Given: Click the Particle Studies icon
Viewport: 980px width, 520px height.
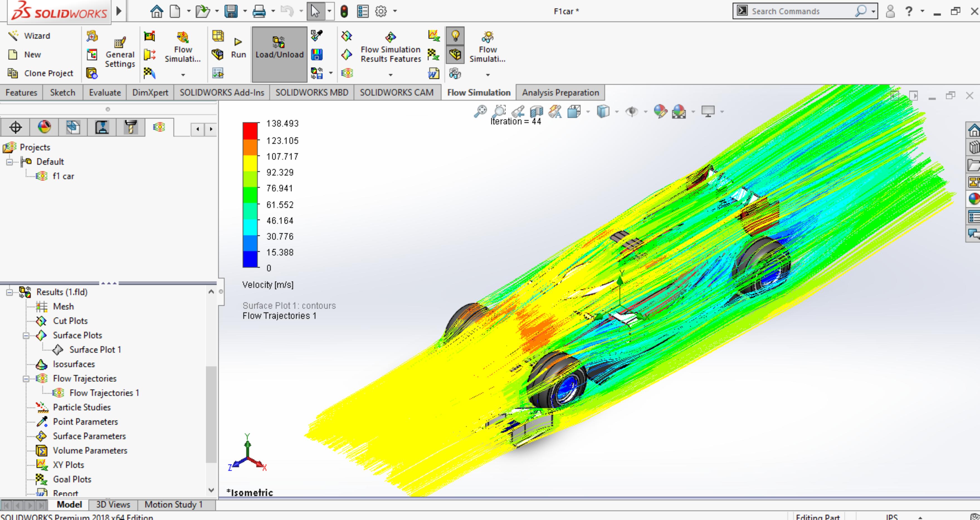Looking at the screenshot, I should coord(42,407).
